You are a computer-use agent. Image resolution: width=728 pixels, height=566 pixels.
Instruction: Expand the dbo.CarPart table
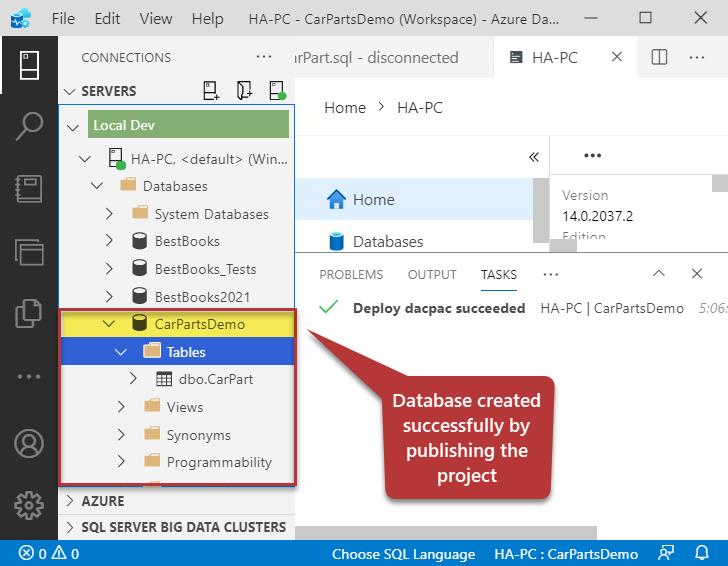tap(133, 378)
